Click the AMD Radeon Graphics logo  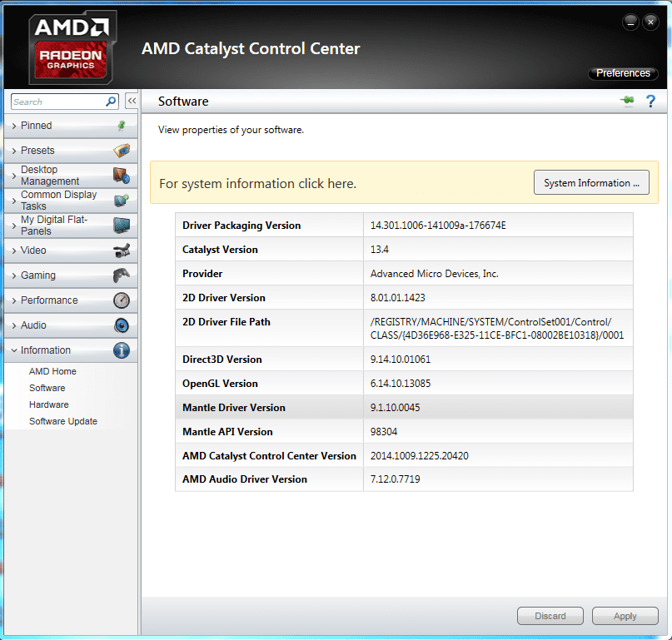tap(72, 47)
